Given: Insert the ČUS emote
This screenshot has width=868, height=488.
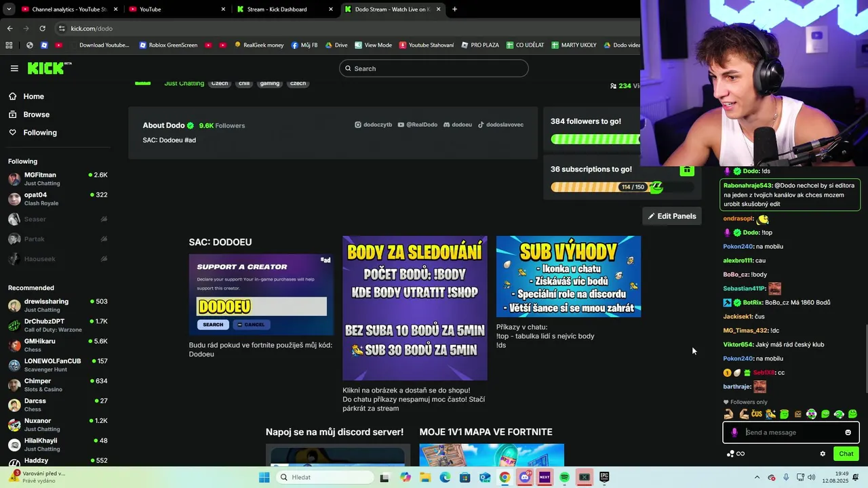Looking at the screenshot, I should 757,414.
